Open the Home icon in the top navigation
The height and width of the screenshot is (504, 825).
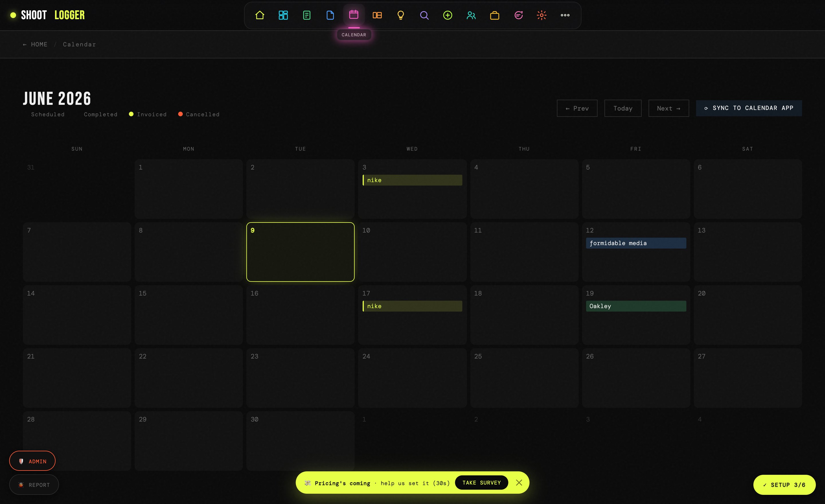(x=260, y=15)
